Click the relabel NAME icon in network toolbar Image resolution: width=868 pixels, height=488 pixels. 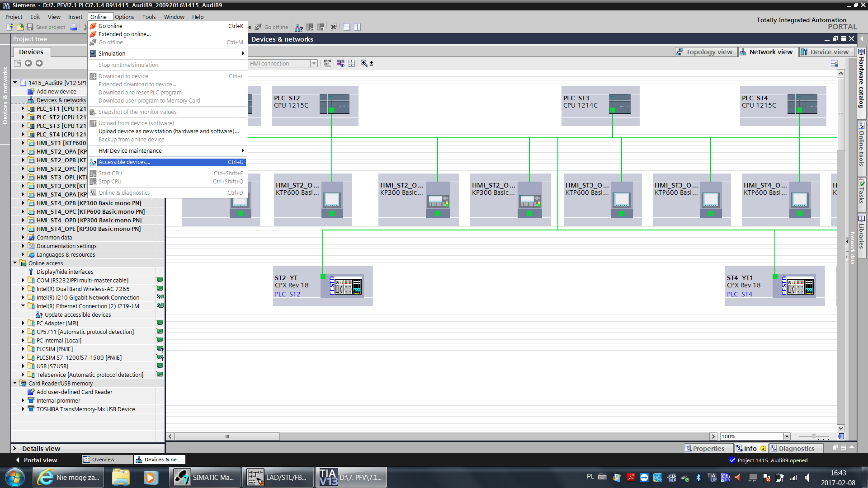[x=328, y=63]
